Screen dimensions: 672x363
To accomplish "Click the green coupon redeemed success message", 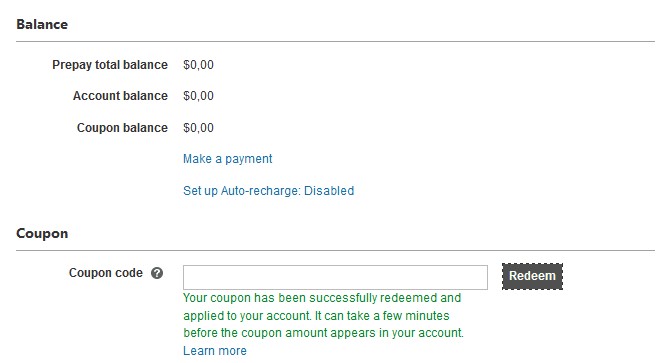I will pos(324,315).
